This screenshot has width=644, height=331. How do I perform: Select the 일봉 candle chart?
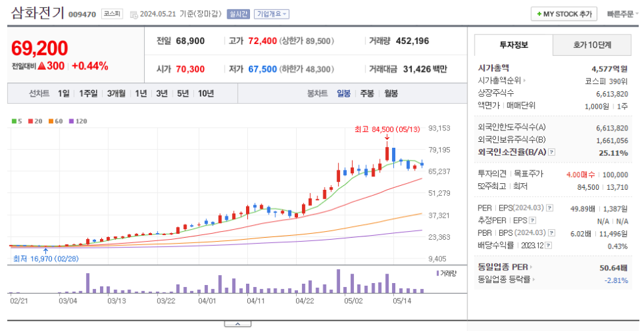344,93
